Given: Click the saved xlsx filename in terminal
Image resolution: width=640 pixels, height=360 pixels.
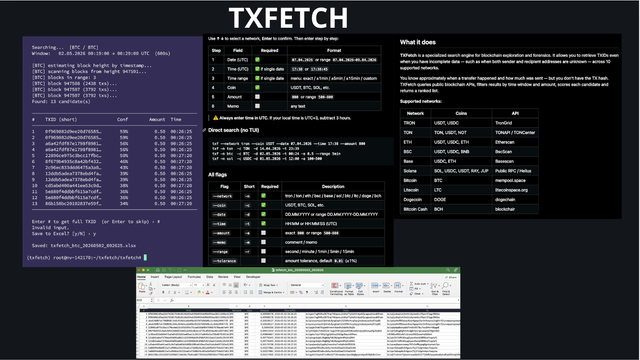Looking at the screenshot, I should [x=93, y=246].
